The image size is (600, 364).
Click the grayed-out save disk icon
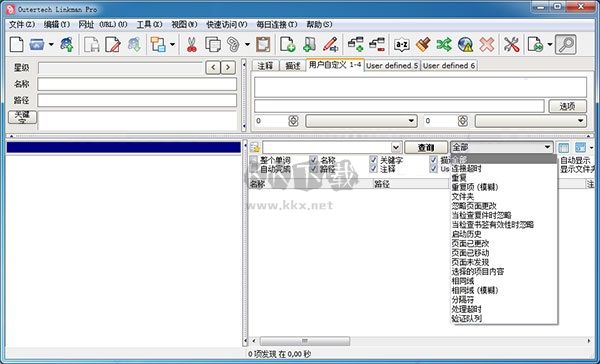92,44
